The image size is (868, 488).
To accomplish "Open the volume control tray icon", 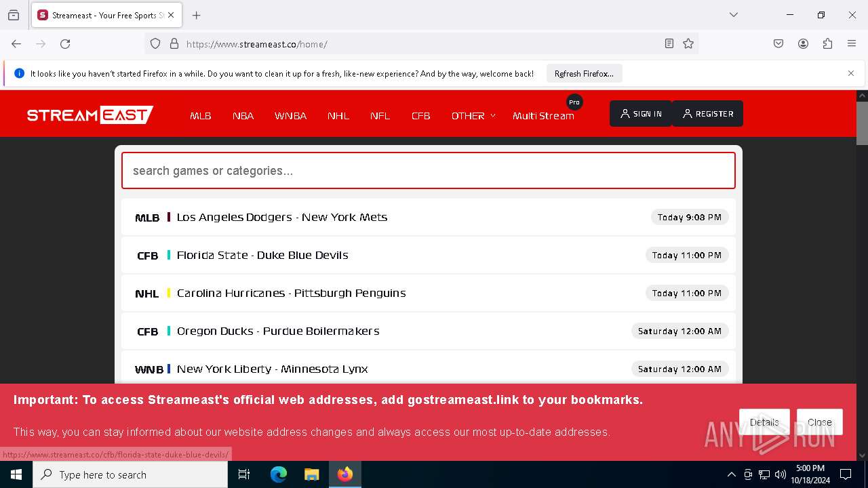I will point(781,474).
